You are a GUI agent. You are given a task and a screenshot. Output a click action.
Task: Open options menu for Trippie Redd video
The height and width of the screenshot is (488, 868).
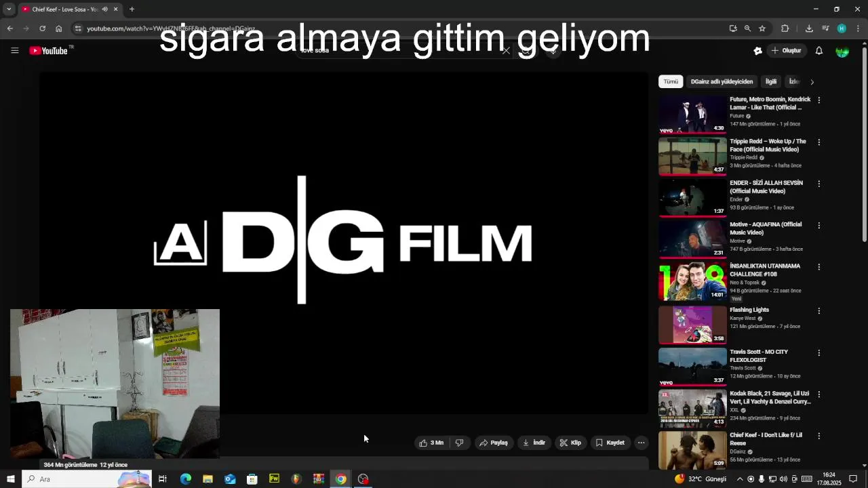818,142
